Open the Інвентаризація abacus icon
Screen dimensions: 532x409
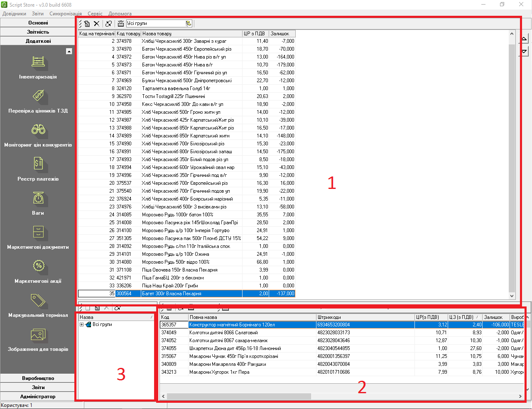[38, 62]
